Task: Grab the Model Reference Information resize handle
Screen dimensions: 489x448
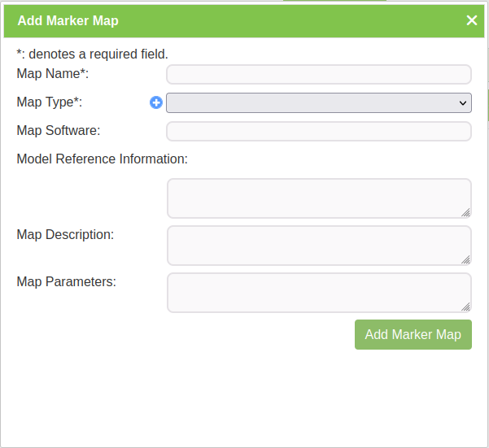Action: [466, 213]
